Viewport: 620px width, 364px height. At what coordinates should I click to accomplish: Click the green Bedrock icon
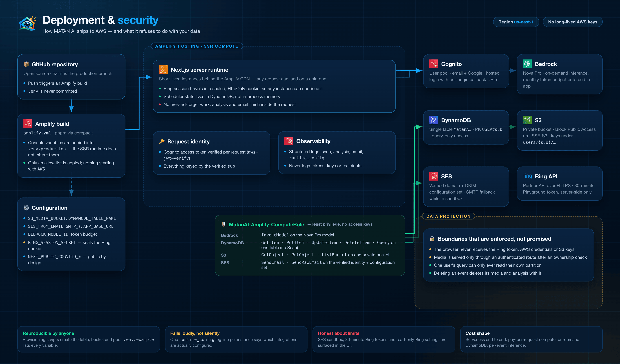tap(527, 64)
